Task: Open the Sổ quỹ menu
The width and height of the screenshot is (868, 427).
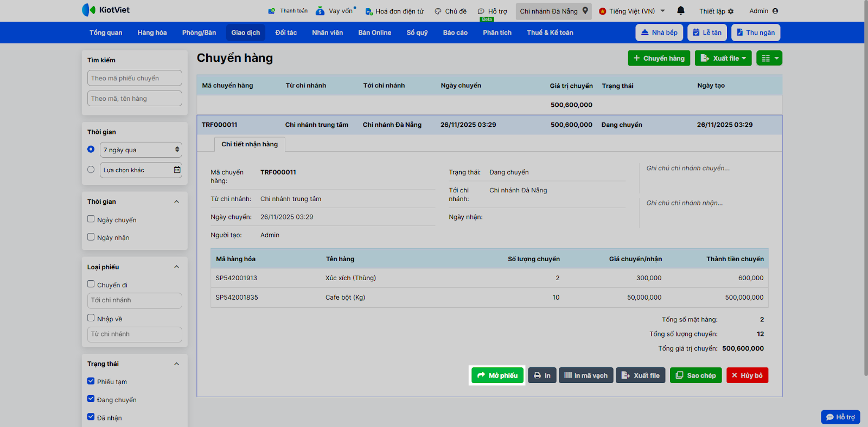Action: 417,33
